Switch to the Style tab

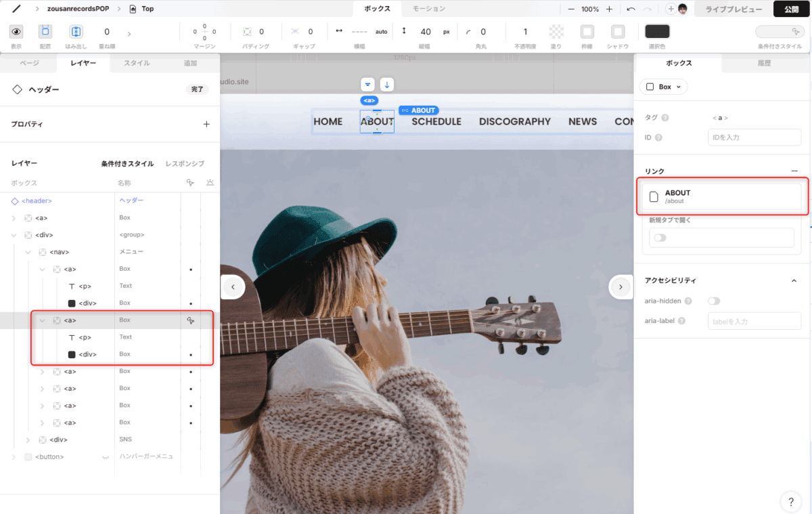pyautogui.click(x=137, y=63)
